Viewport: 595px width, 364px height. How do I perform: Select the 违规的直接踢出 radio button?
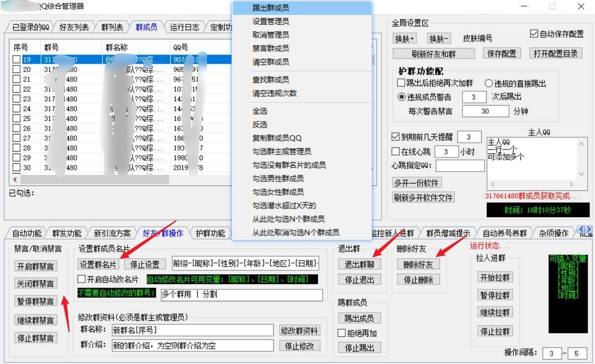pyautogui.click(x=489, y=83)
